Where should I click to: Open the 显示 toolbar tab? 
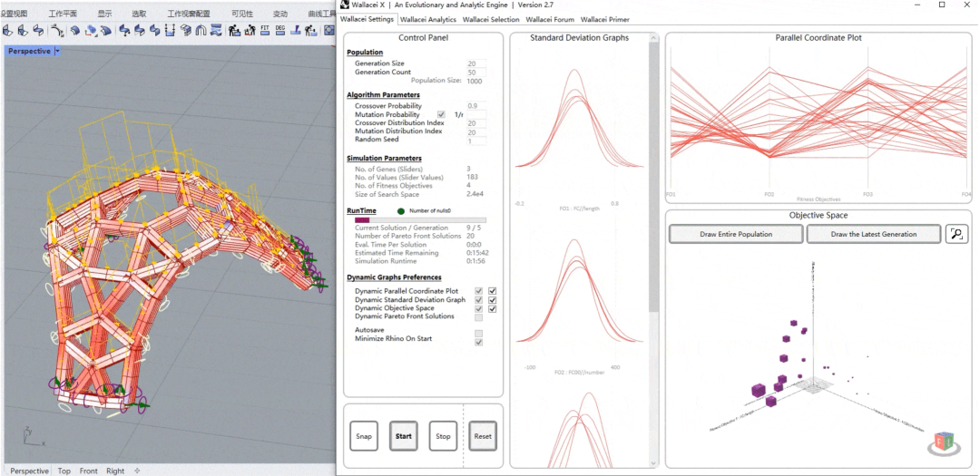pyautogui.click(x=105, y=14)
